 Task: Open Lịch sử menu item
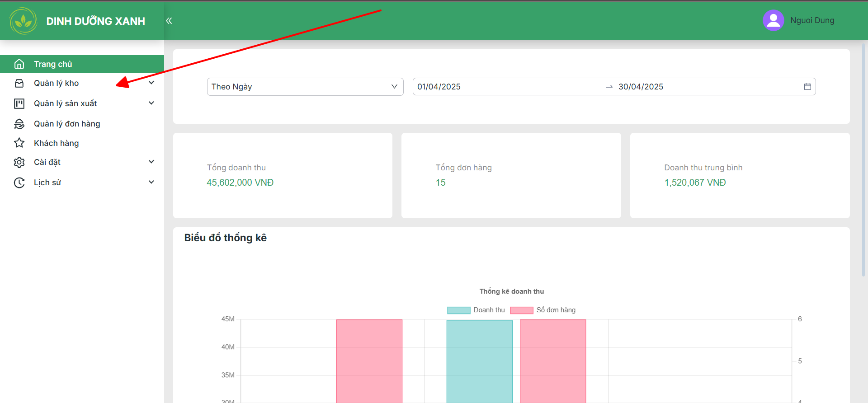click(x=82, y=183)
